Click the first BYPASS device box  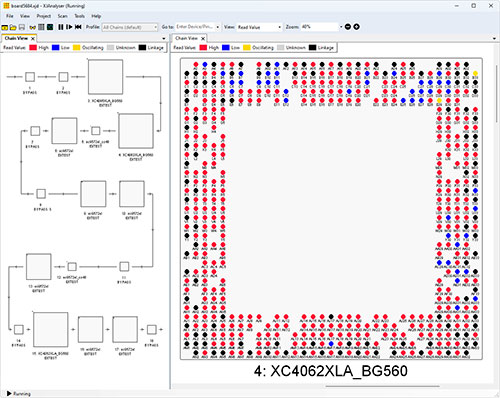click(x=30, y=77)
